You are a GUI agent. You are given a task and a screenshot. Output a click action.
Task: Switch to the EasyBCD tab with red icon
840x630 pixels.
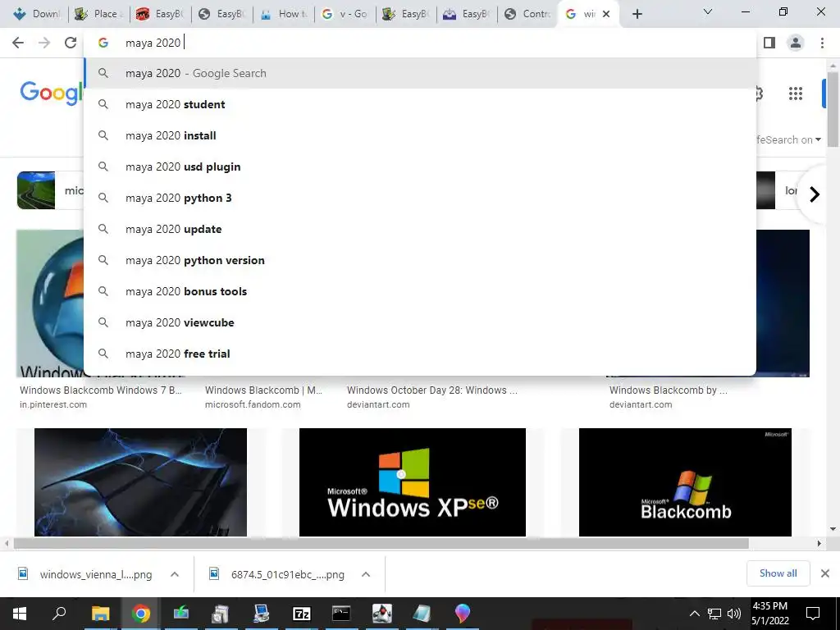(160, 14)
